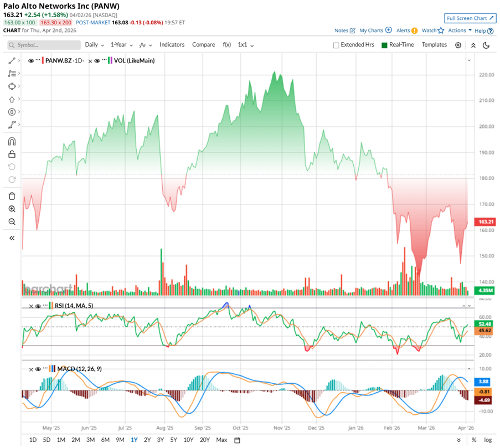Open the chart type dropdown
Screen dimensions: 500x448
[x=146, y=45]
